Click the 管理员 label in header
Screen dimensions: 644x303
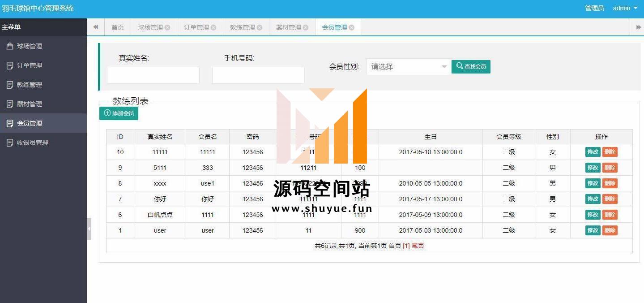(x=594, y=8)
